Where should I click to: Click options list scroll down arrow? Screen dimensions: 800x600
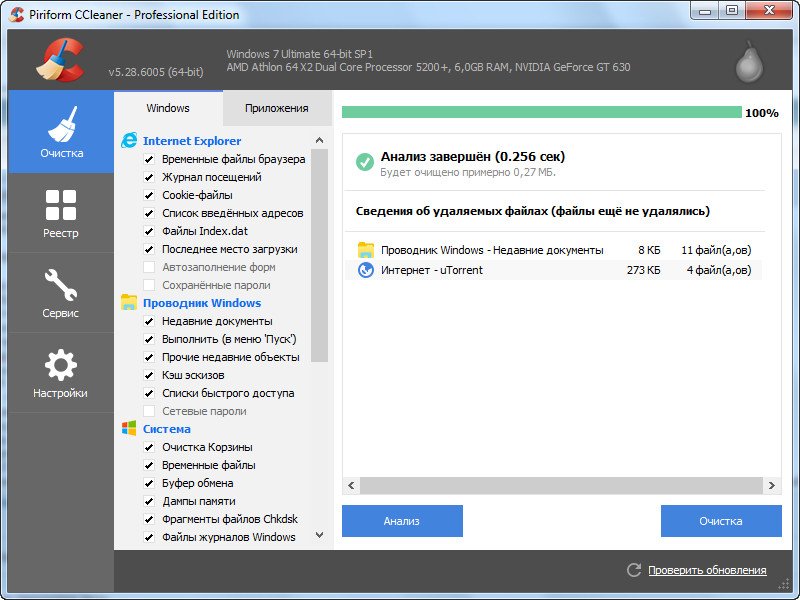(319, 535)
